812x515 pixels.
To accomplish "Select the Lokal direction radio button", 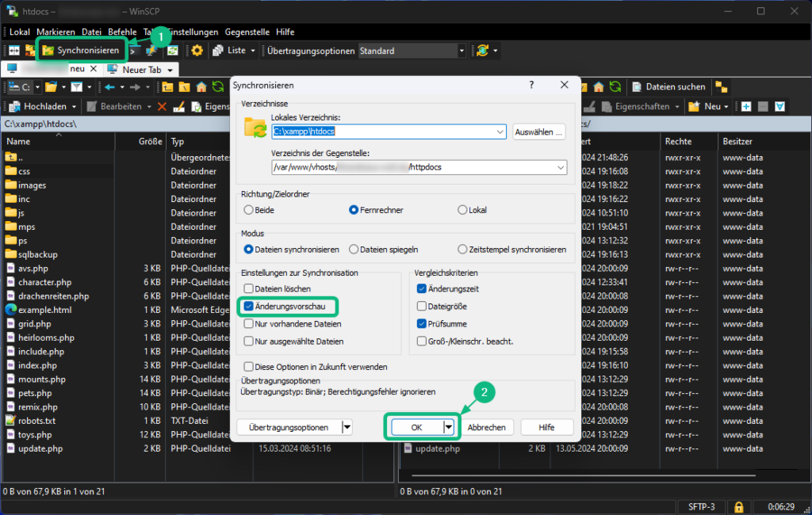I will [x=462, y=210].
